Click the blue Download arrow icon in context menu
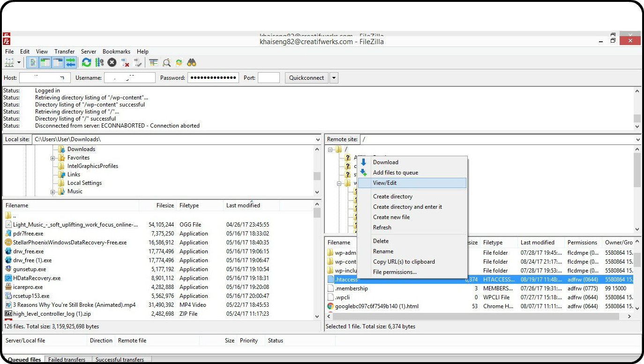This screenshot has width=644, height=364. (x=363, y=162)
